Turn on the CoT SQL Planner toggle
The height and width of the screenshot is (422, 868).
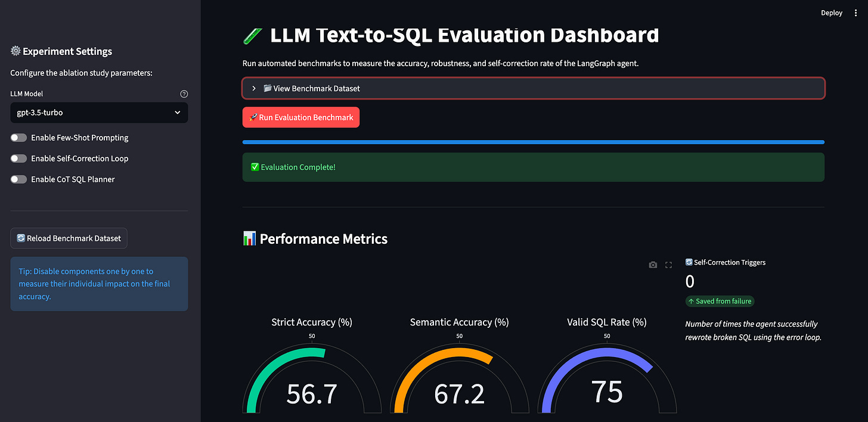pos(18,179)
